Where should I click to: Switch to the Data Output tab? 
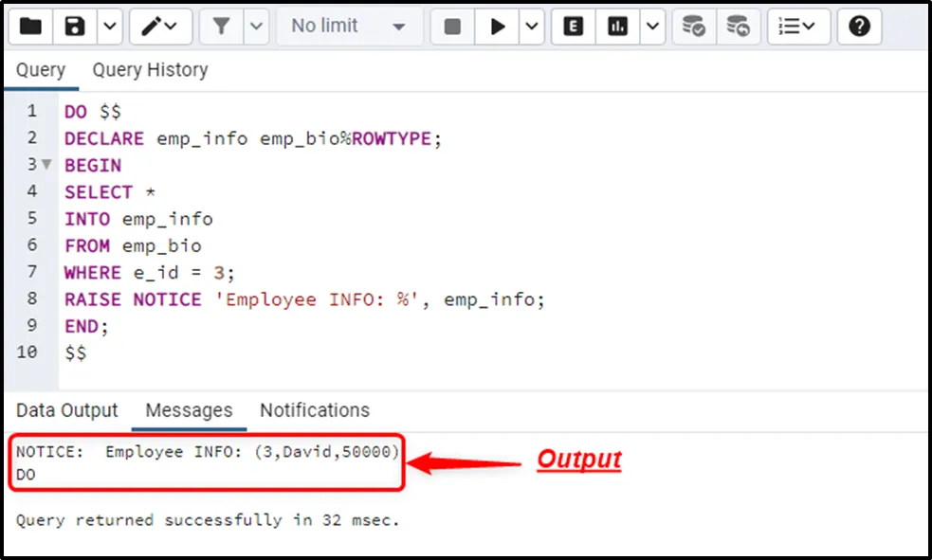click(66, 410)
